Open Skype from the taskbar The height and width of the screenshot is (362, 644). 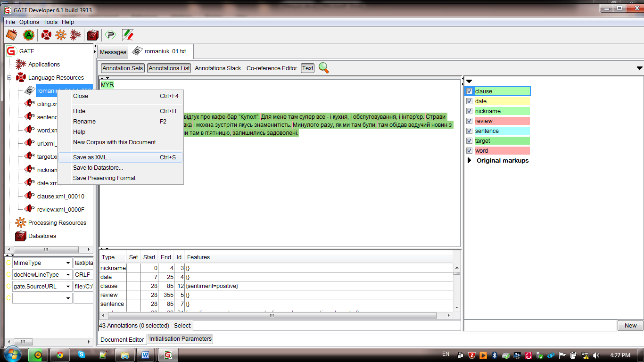[x=82, y=354]
